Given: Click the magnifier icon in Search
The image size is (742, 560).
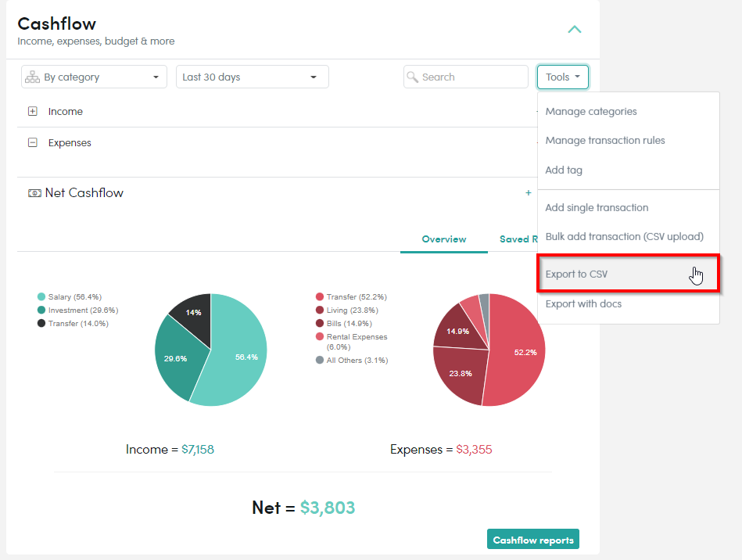Looking at the screenshot, I should point(413,77).
